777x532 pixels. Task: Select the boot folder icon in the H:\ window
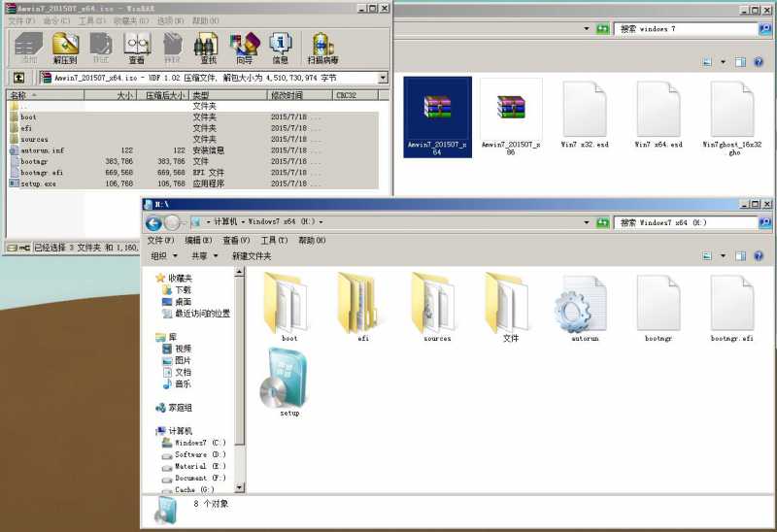[x=288, y=307]
